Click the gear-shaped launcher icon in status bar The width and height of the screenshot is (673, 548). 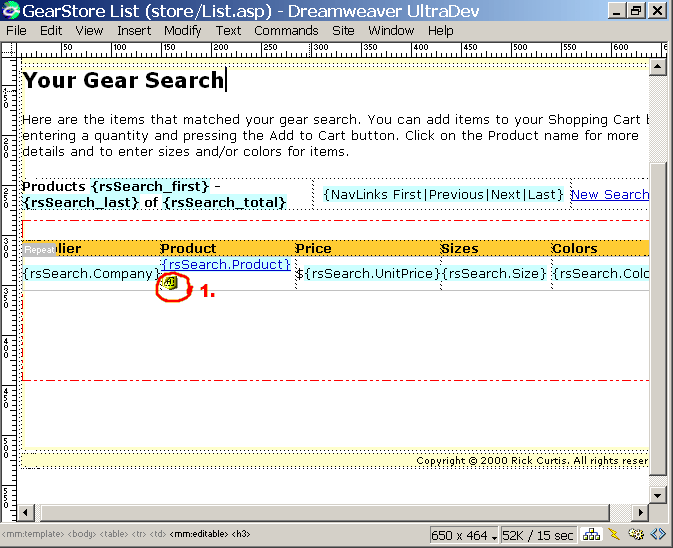tap(637, 535)
